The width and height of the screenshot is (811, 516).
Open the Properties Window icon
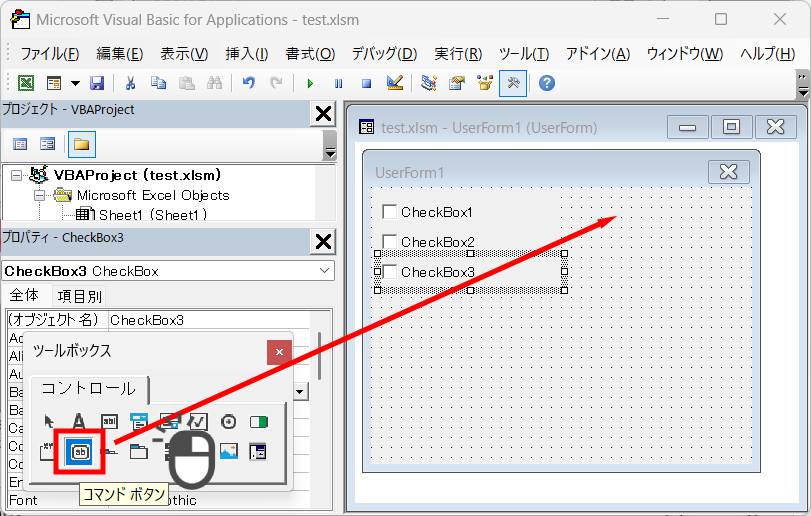[457, 83]
